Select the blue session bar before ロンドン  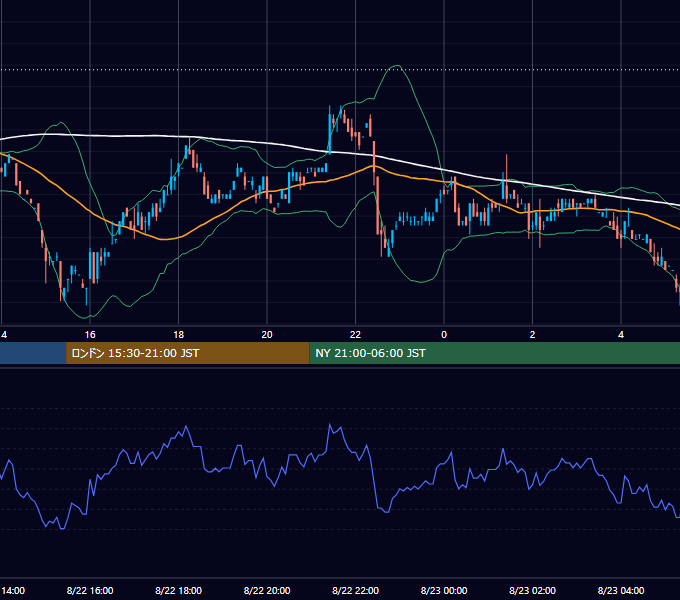click(x=33, y=353)
